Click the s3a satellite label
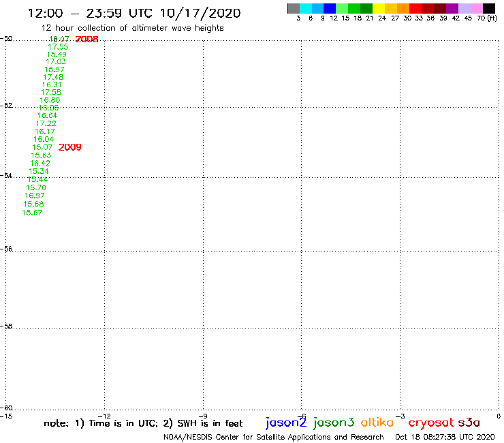This screenshot has width=504, height=443. [x=469, y=423]
